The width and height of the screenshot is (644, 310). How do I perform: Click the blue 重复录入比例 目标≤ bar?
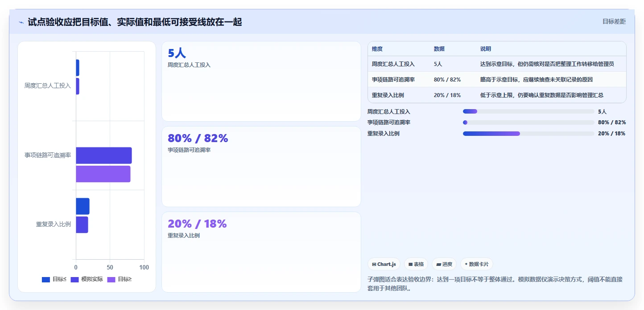pos(83,206)
